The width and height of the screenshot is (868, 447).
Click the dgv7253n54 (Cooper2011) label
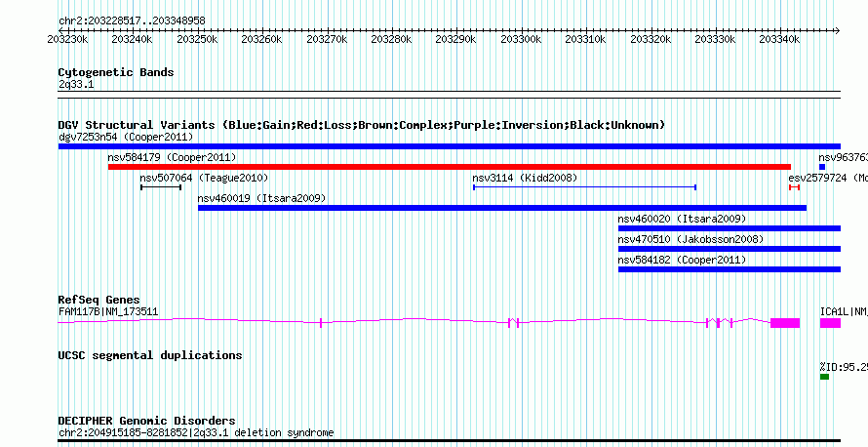click(x=126, y=137)
